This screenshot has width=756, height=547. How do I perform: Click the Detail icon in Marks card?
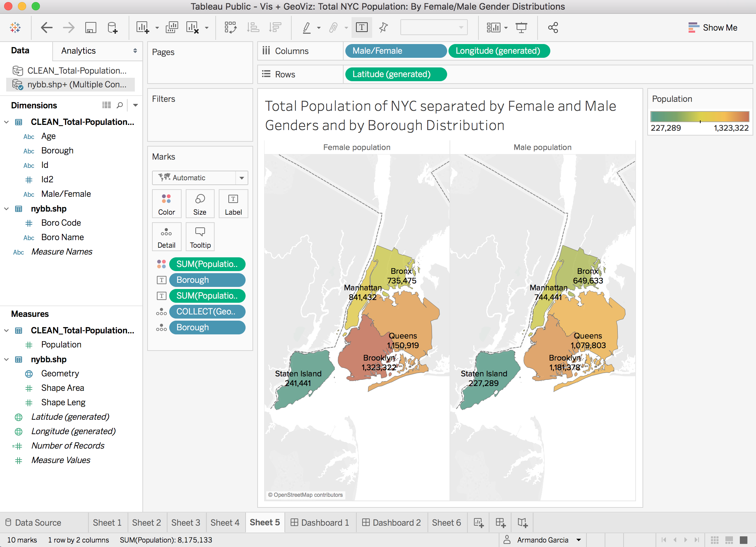(166, 237)
